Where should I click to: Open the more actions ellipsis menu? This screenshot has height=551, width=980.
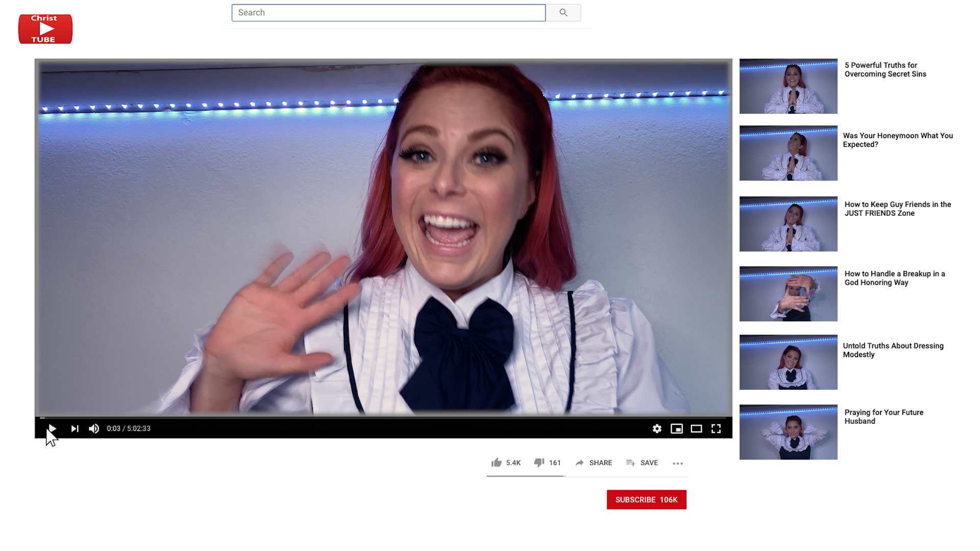pyautogui.click(x=678, y=463)
